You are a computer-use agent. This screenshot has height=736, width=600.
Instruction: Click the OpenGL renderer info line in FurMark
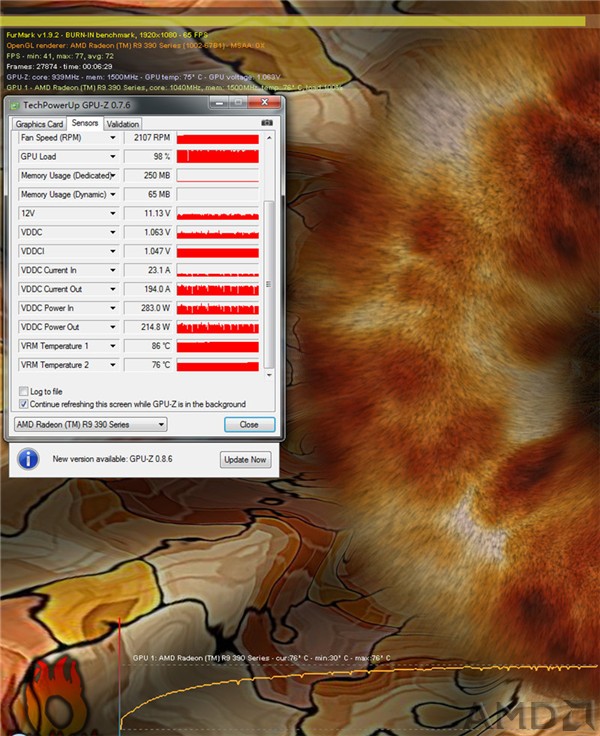click(x=136, y=46)
